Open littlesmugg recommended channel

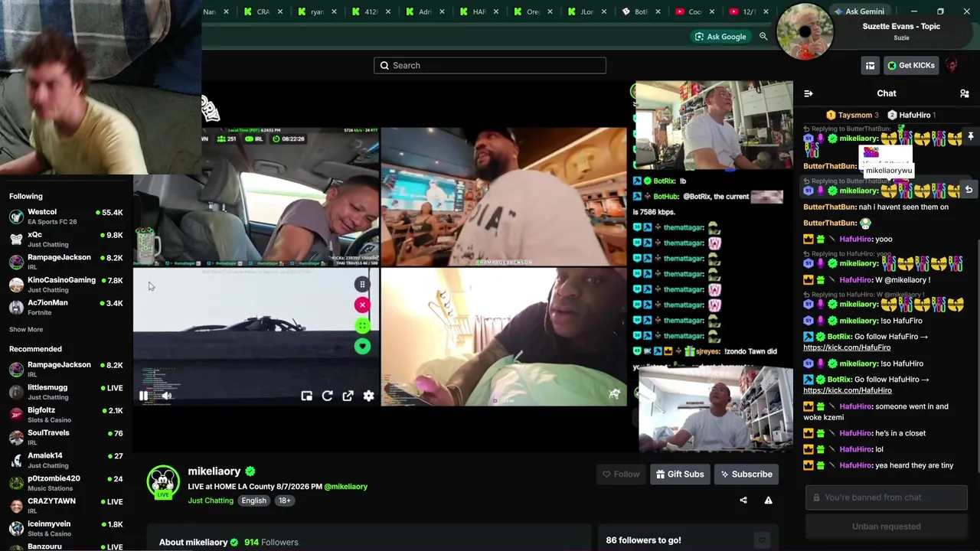[x=66, y=392]
